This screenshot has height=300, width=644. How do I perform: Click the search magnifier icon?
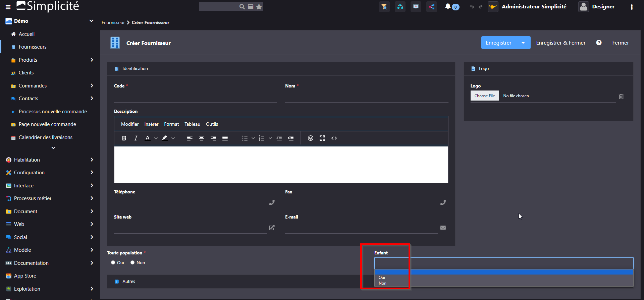(x=242, y=7)
